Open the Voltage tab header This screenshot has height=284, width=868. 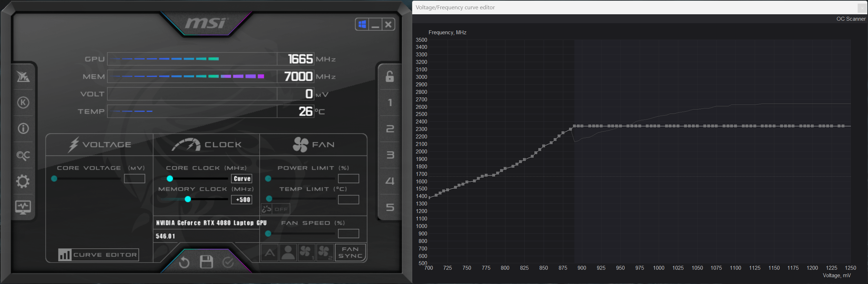100,144
